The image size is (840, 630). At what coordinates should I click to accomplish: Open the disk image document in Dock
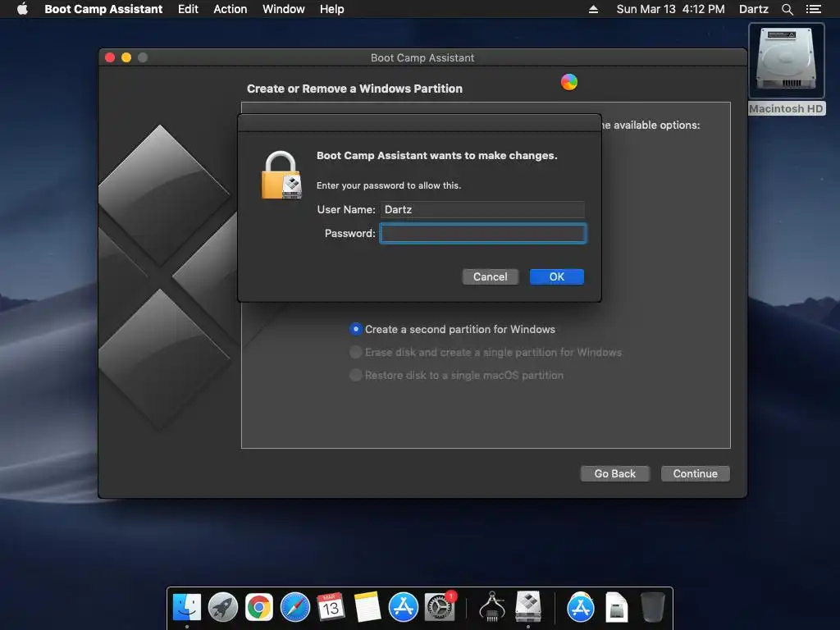click(x=617, y=608)
